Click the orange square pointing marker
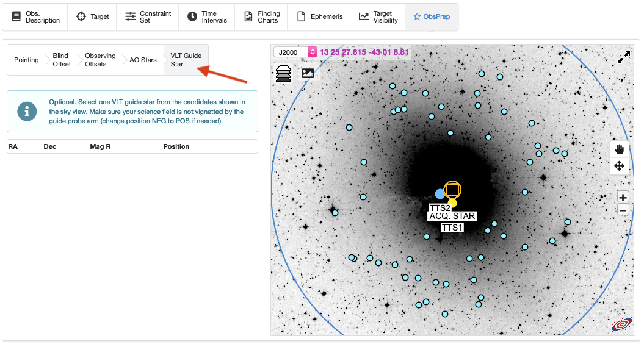 452,190
